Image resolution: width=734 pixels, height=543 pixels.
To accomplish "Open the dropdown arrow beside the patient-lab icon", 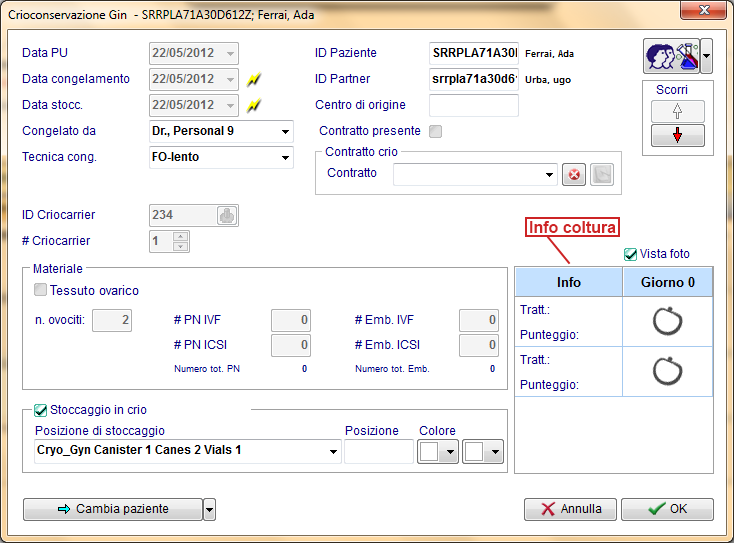I will click(x=706, y=56).
